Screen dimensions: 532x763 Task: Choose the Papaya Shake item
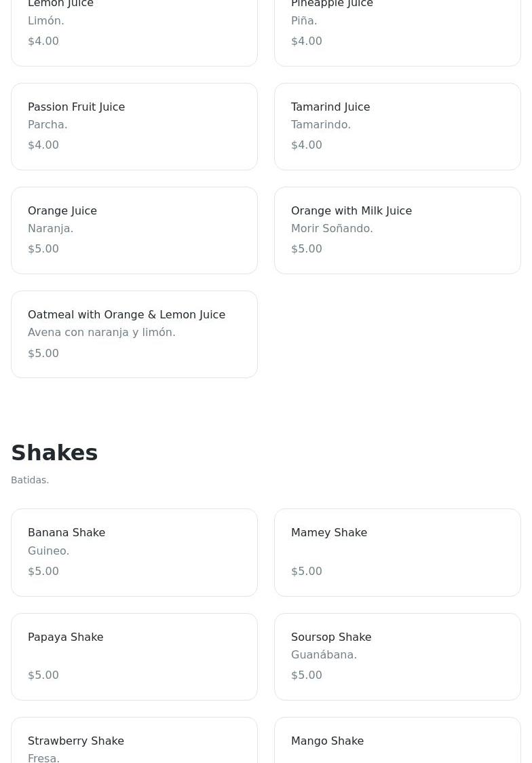tap(134, 656)
